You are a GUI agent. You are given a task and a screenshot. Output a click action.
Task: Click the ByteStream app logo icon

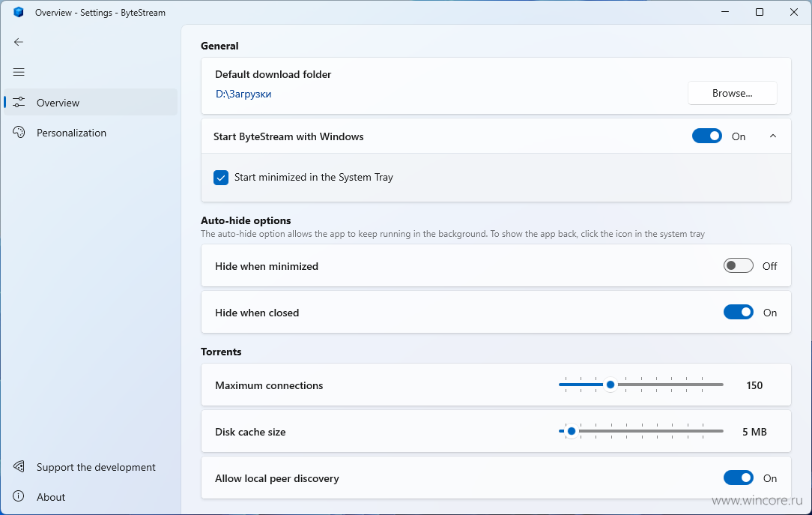pyautogui.click(x=19, y=12)
